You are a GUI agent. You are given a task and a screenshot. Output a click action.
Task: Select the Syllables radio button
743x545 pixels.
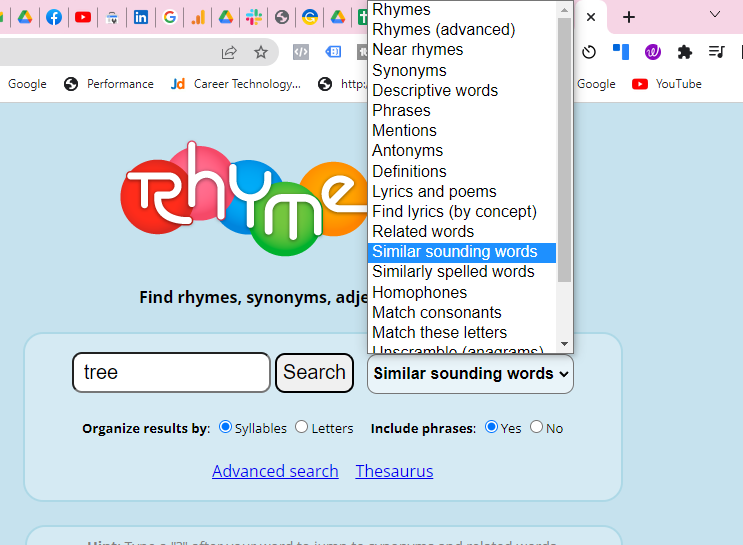pos(225,427)
